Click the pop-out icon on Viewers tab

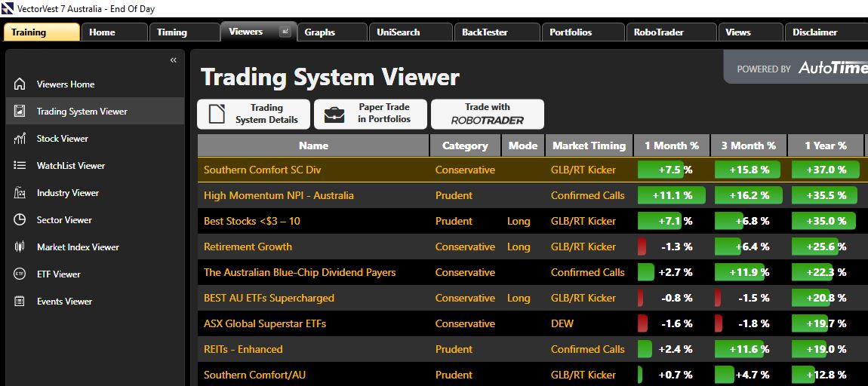point(285,32)
